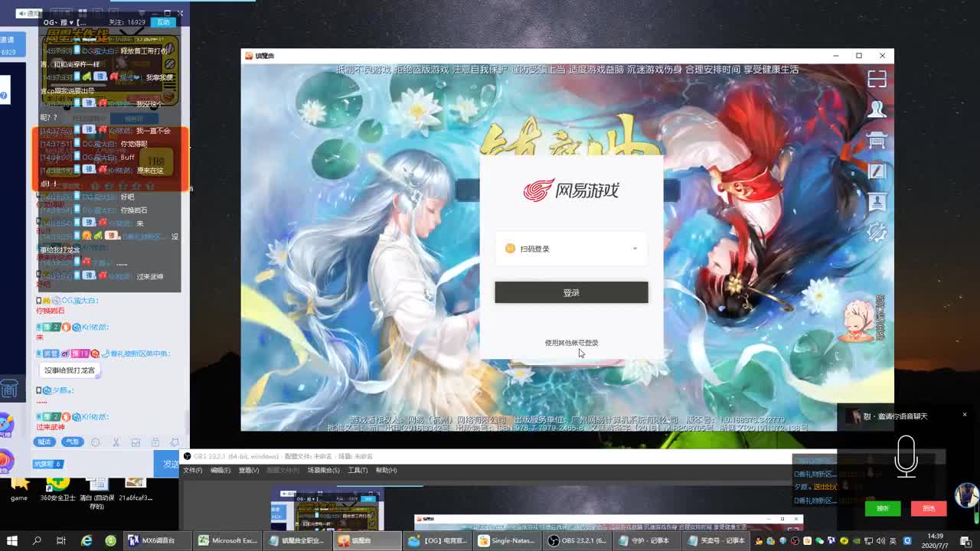Click the 互动 button in chat header
The image size is (980, 551).
[163, 22]
